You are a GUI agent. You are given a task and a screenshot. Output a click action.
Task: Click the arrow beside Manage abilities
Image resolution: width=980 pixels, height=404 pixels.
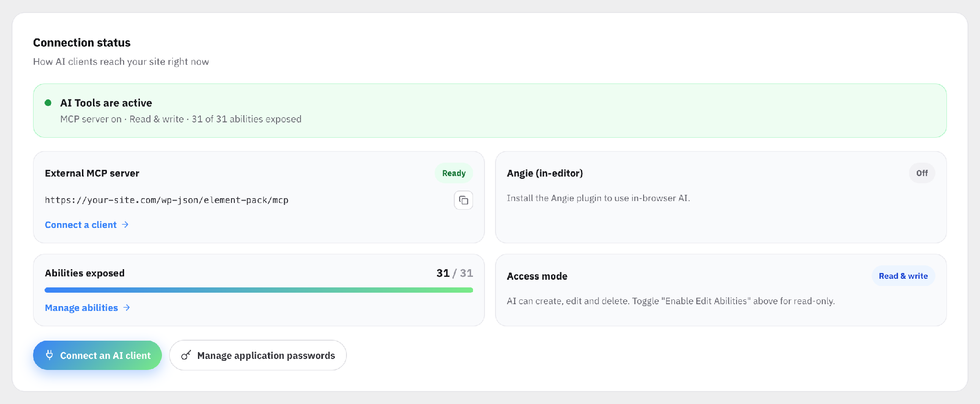127,308
